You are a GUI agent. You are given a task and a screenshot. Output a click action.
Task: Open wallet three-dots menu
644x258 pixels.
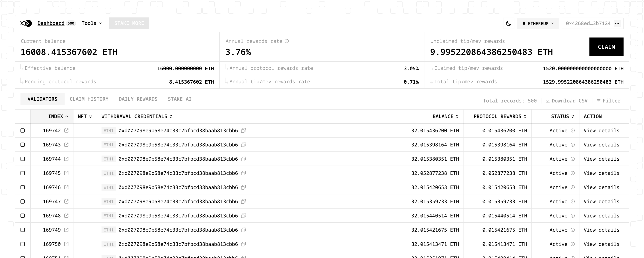tap(617, 23)
